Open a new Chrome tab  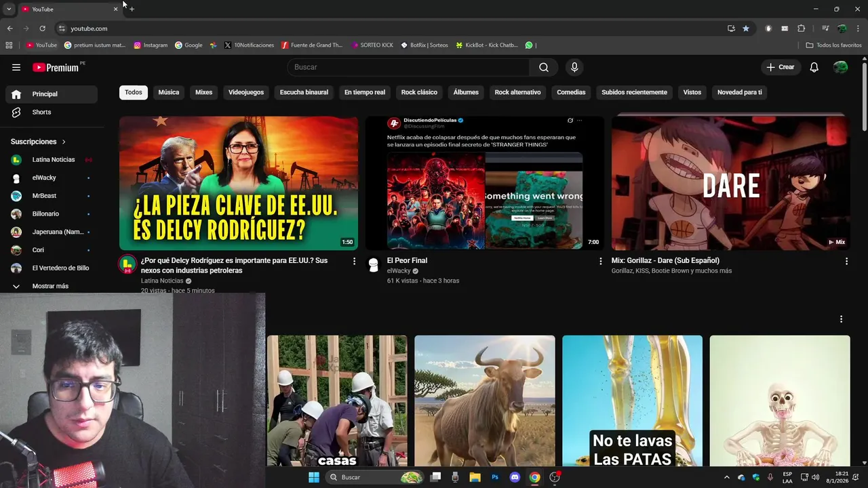132,9
